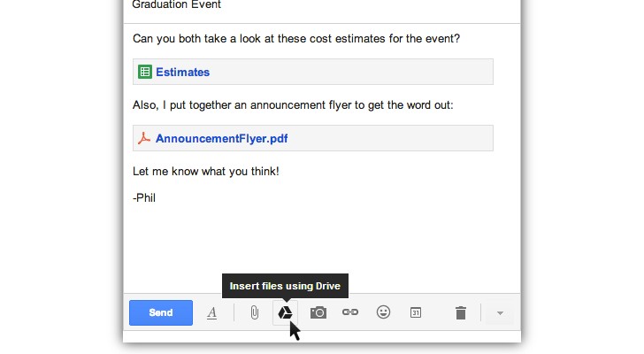Viewport: 644px width, 354px height.
Task: Open the text formatting options
Action: point(212,312)
